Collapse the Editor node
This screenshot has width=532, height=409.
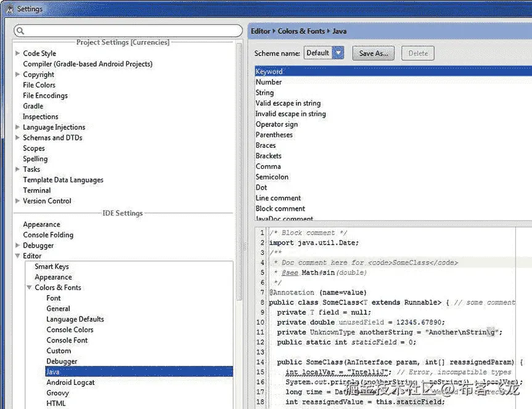pos(17,256)
